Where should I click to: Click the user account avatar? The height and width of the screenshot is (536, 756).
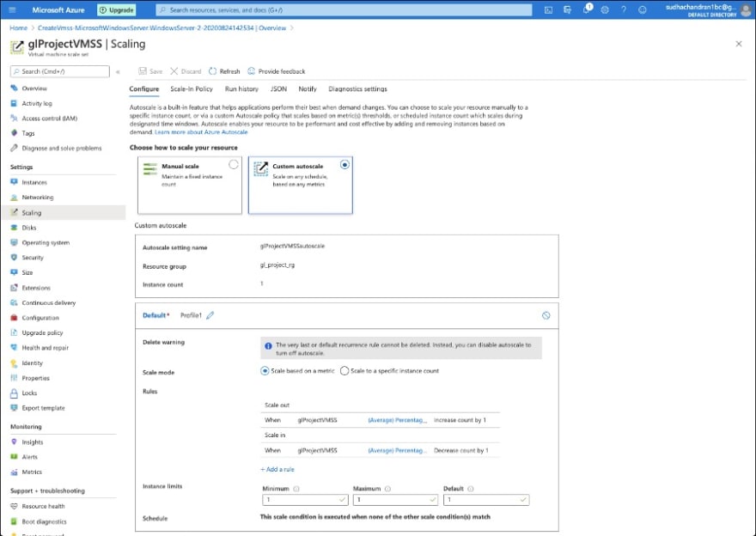(x=746, y=10)
